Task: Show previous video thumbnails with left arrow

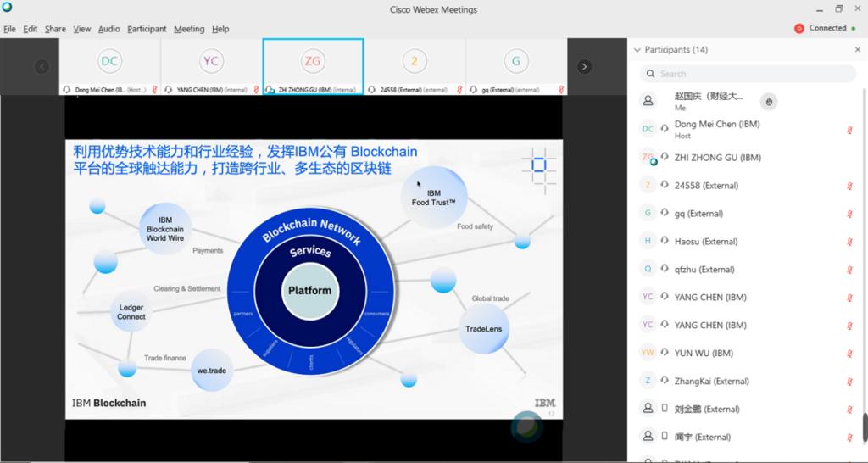Action: pos(42,66)
